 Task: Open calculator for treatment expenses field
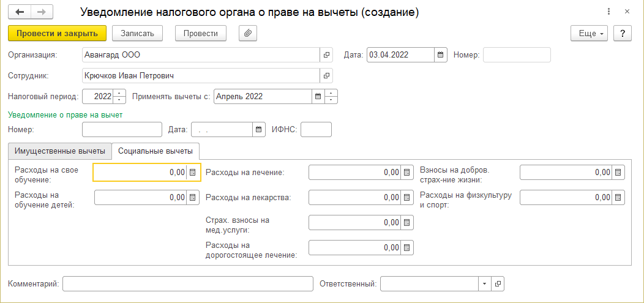pos(407,173)
